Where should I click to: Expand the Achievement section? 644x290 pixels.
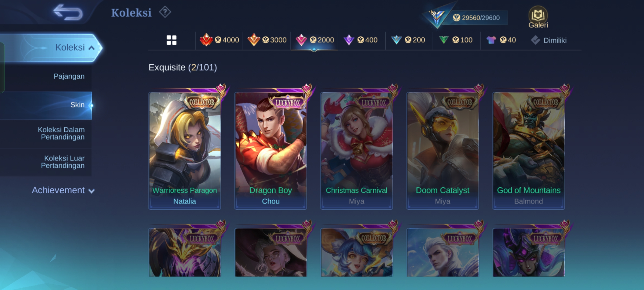pyautogui.click(x=63, y=190)
